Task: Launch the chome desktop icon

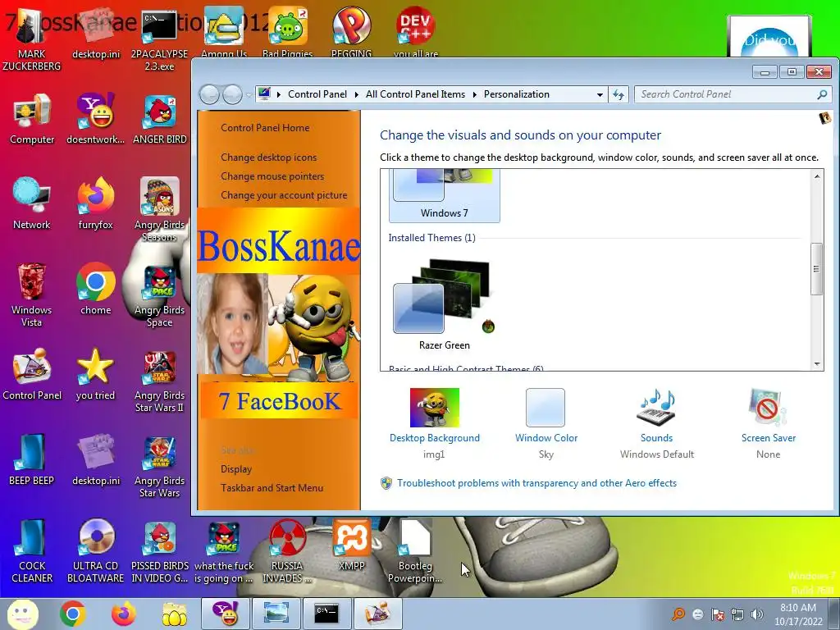Action: click(x=95, y=290)
